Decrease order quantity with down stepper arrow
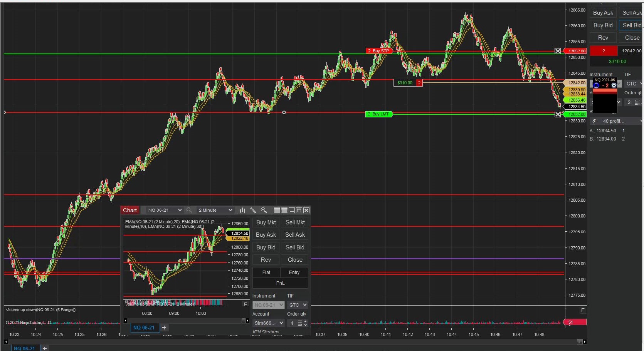The image size is (644, 351). click(306, 325)
